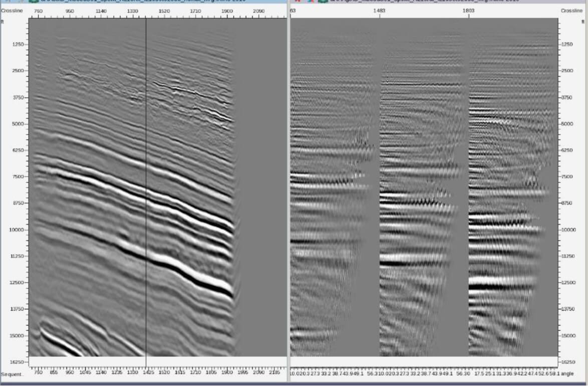Click the 12500 depth label on the left panel axis

click(17, 283)
